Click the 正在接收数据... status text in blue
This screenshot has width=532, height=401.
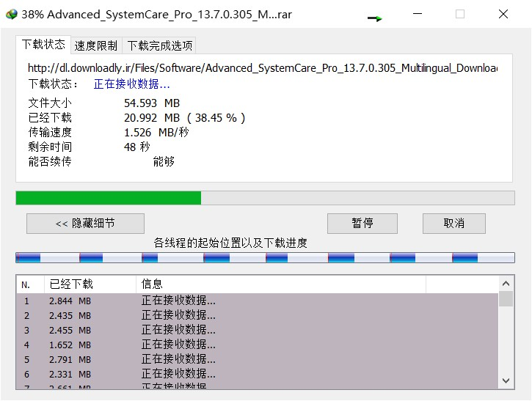131,84
